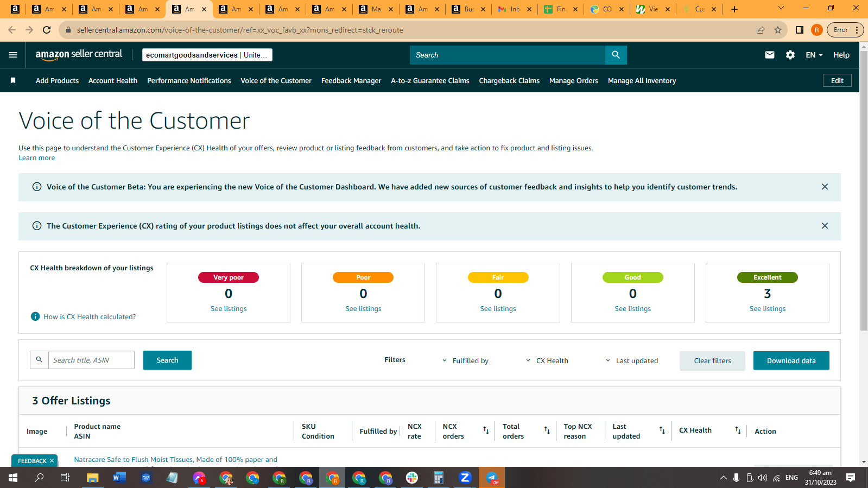Open the Seller Central hamburger menu
868x488 pixels.
[13, 55]
